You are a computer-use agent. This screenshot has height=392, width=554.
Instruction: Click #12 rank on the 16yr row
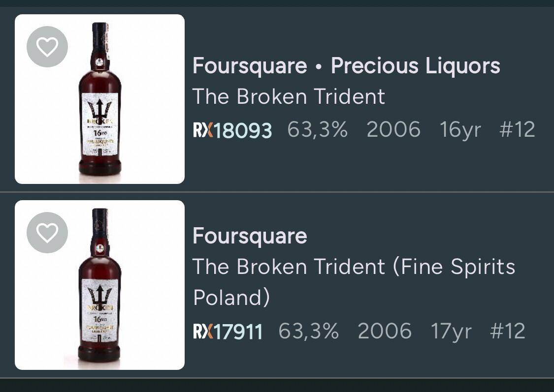[x=517, y=130]
